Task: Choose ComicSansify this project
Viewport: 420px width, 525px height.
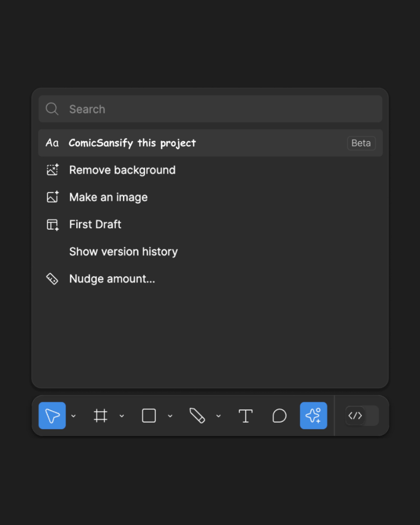Action: tap(132, 143)
